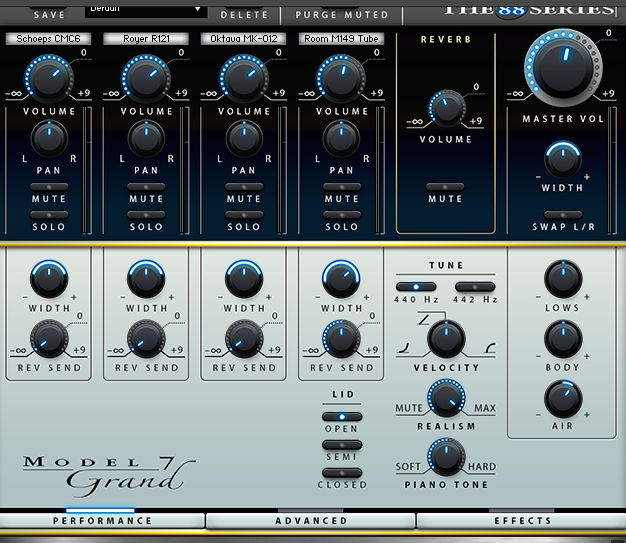Image resolution: width=626 pixels, height=543 pixels.
Task: Toggle the Swap L/R switch
Action: point(563,215)
